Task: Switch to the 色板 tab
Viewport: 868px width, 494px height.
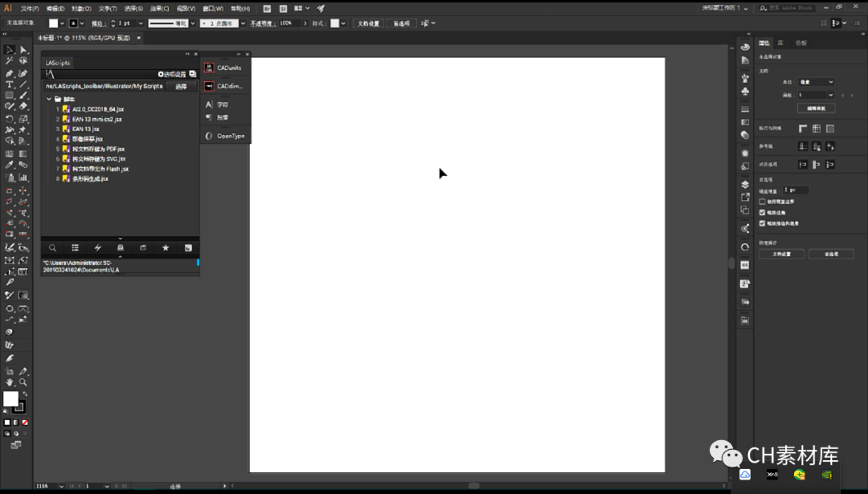Action: click(x=800, y=43)
